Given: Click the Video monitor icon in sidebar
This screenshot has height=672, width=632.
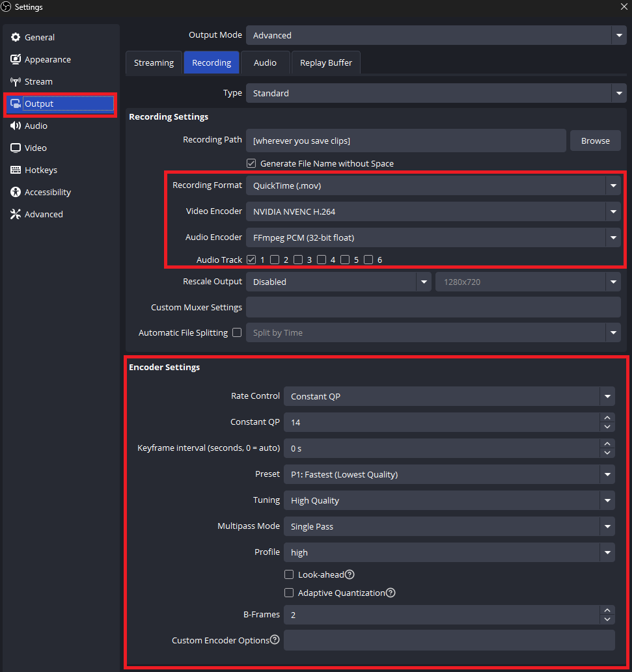Looking at the screenshot, I should [x=16, y=148].
